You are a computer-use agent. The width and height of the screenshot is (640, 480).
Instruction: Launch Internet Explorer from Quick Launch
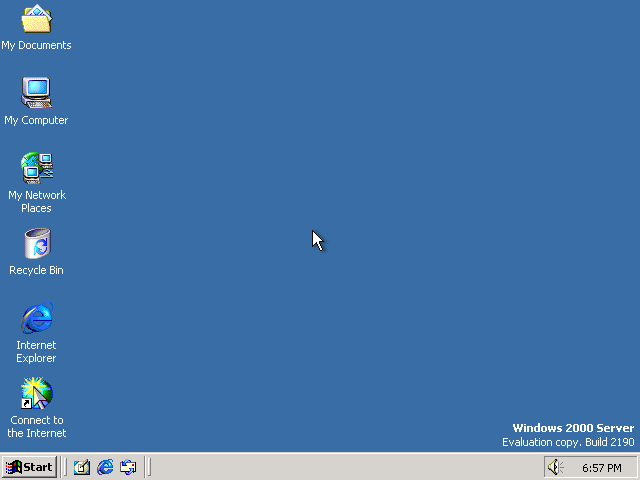[x=105, y=467]
